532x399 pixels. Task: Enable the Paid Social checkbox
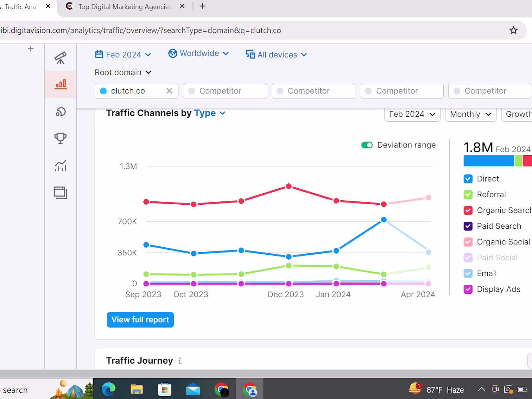pos(468,258)
